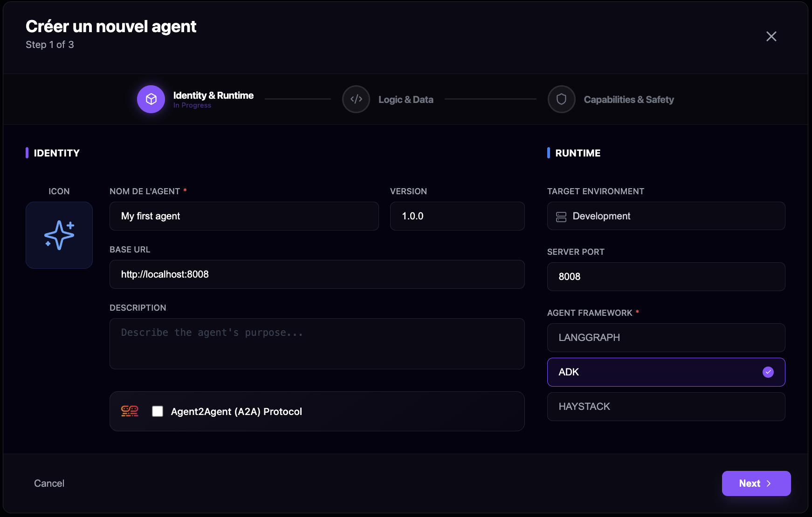Open the agent icon picker sparkle

(59, 235)
